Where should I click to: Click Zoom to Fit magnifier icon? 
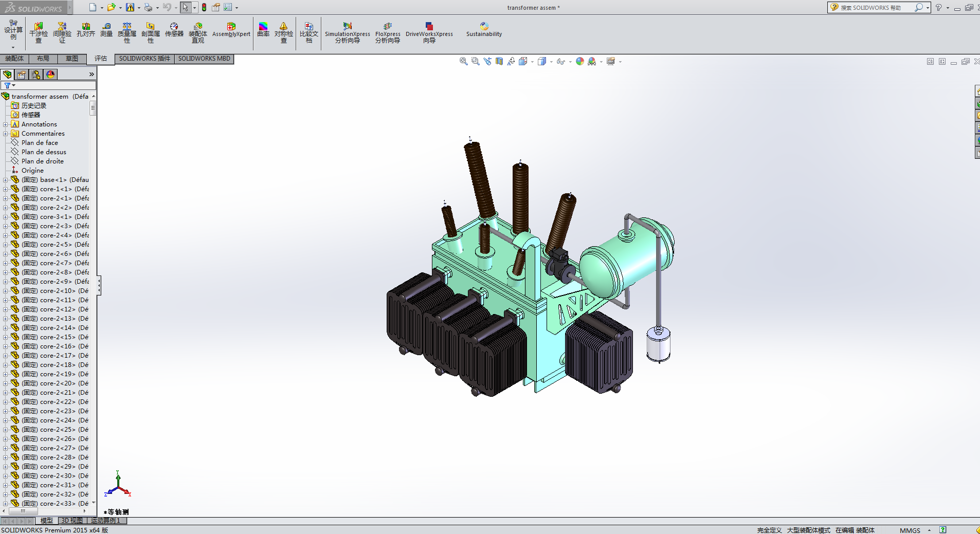click(x=463, y=61)
